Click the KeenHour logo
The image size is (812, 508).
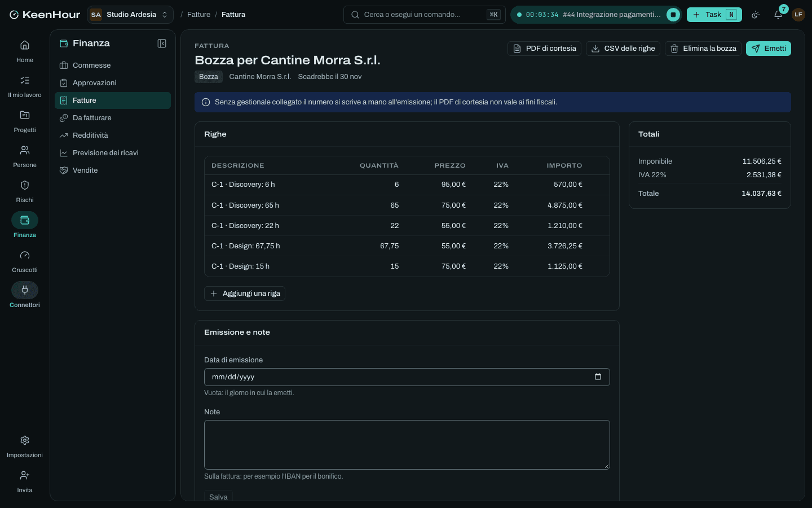click(45, 15)
